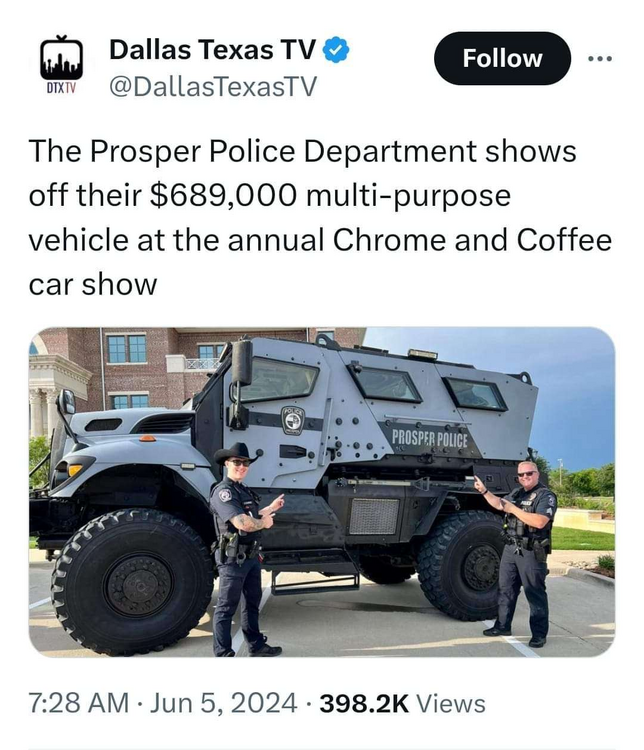644x750 pixels.
Task: Click the officer wearing the cowboy hat
Action: click(242, 549)
